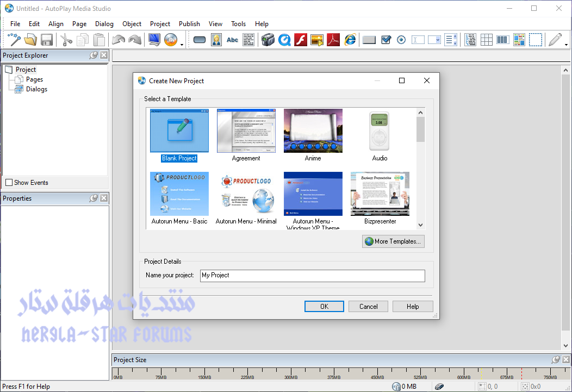This screenshot has width=572, height=392.
Task: Select the Project root in Project Explorer
Action: tap(26, 69)
